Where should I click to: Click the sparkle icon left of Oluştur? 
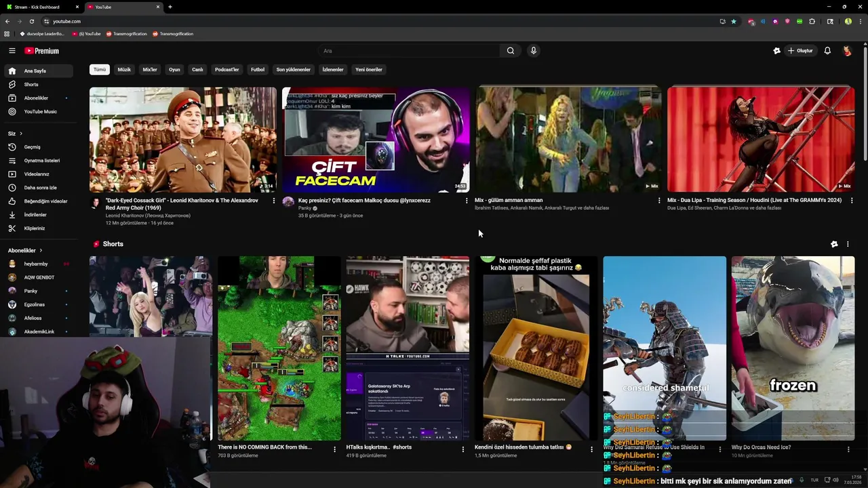coord(777,51)
